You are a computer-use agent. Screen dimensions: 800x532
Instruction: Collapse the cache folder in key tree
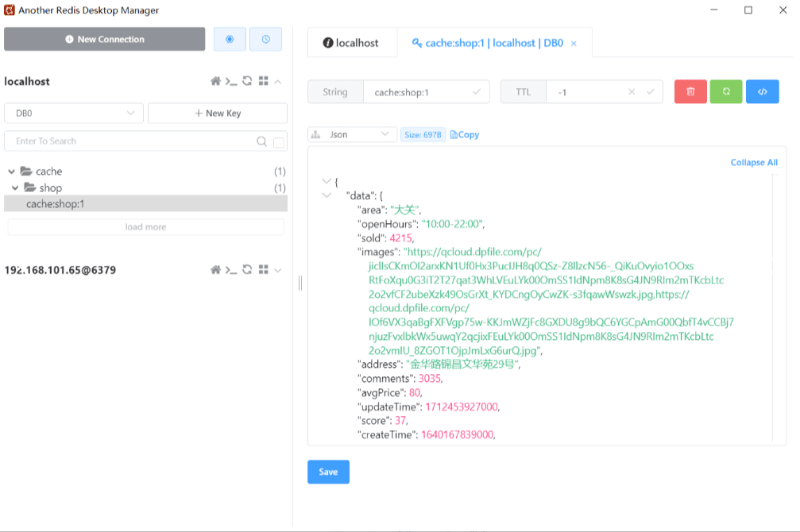pos(12,172)
